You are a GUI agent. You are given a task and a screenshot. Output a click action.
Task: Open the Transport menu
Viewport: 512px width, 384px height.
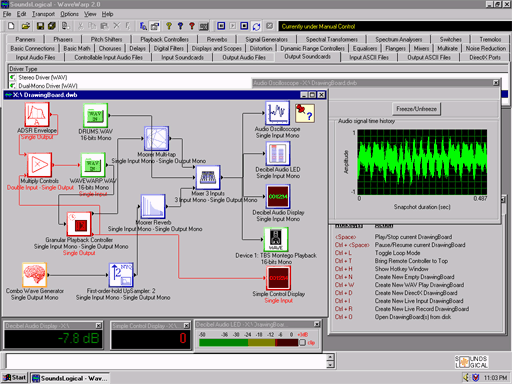[43, 14]
